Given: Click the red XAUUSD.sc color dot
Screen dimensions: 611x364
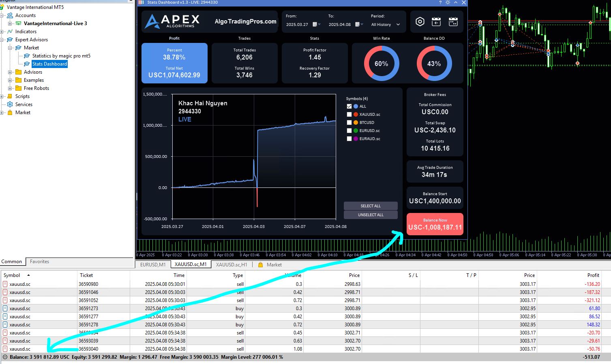Looking at the screenshot, I should pos(356,115).
